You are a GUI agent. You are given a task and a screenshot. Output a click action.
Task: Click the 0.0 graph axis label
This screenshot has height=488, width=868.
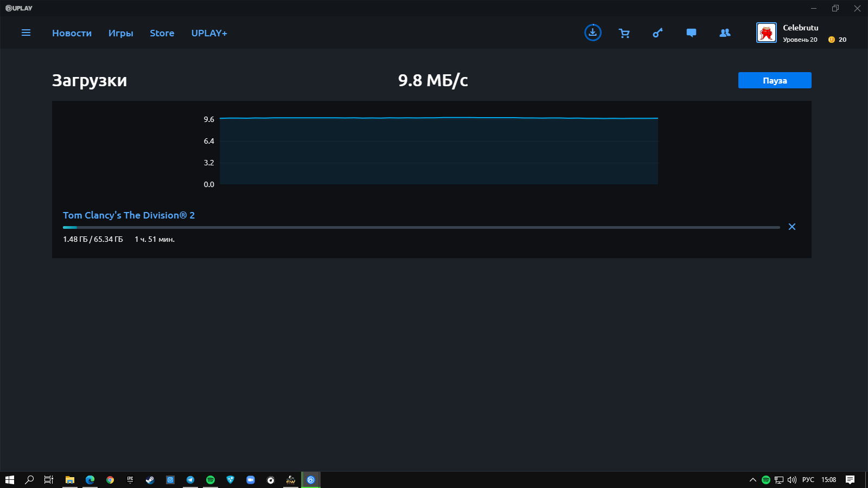pyautogui.click(x=209, y=184)
